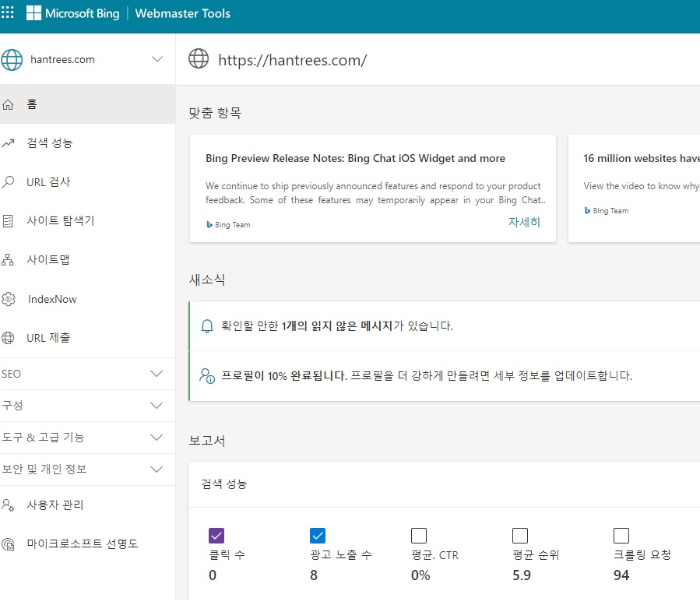Open IndexNow from the sidebar
This screenshot has height=600, width=700.
click(x=88, y=299)
